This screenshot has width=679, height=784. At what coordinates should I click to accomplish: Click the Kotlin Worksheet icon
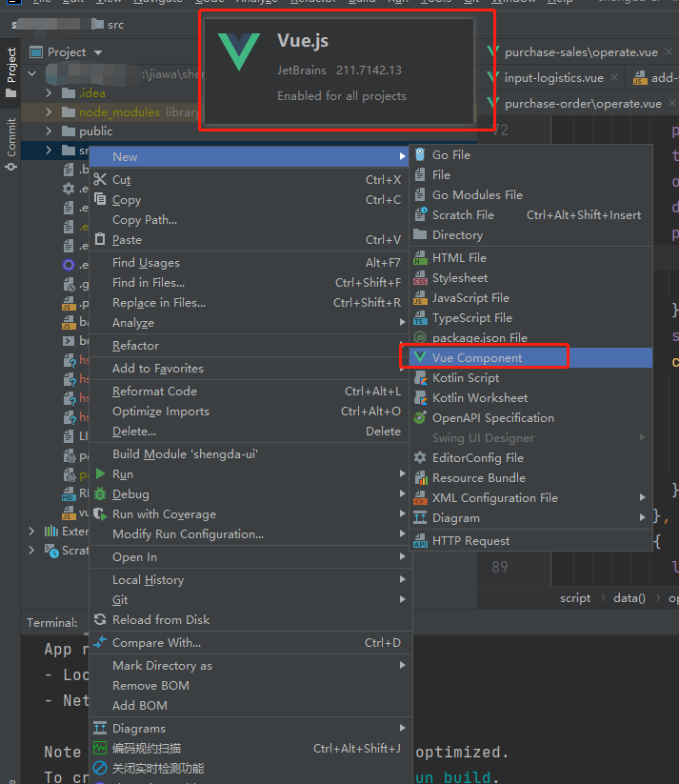coord(420,398)
